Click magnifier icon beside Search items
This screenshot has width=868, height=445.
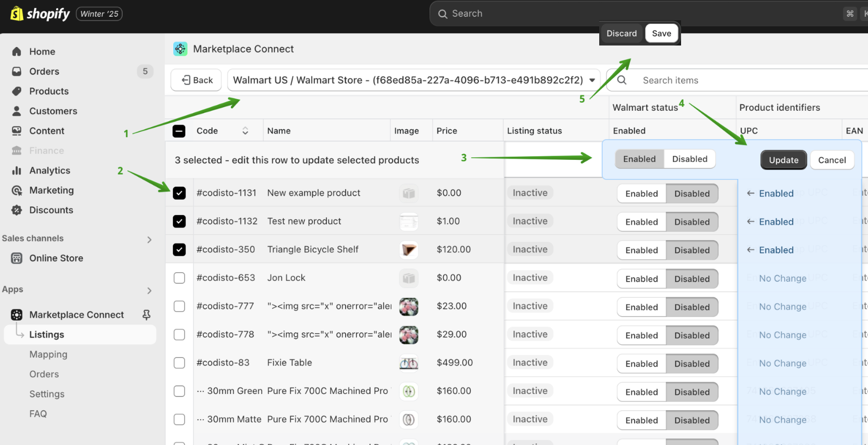622,80
